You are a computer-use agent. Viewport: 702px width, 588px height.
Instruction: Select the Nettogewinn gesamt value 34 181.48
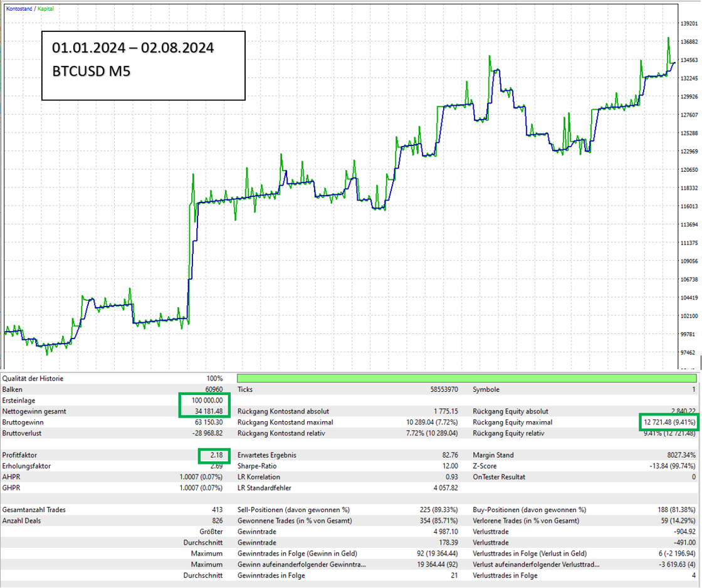(x=204, y=411)
